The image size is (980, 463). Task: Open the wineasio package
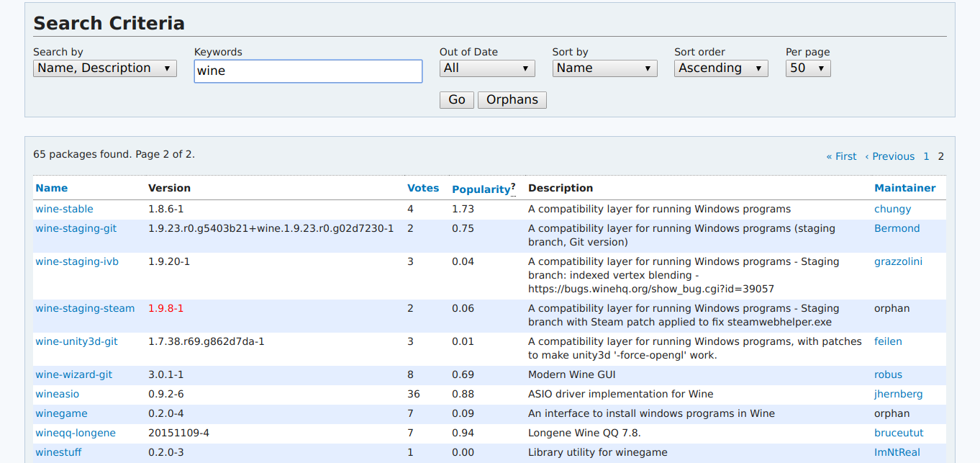click(58, 394)
